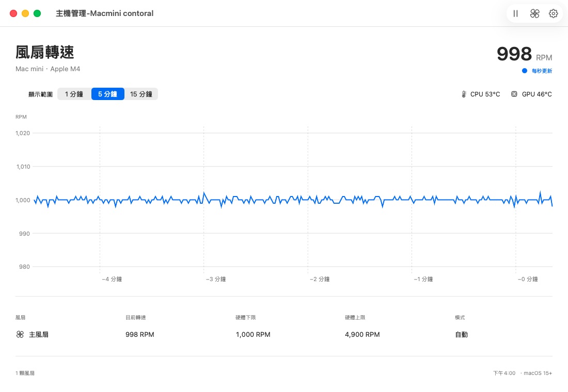Click the 風扇轉速 heading
Screen dimensions: 568x392
tap(45, 52)
